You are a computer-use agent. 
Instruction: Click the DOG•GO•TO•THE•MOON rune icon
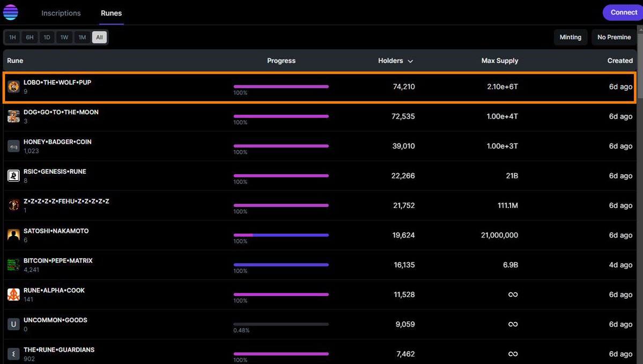click(13, 116)
